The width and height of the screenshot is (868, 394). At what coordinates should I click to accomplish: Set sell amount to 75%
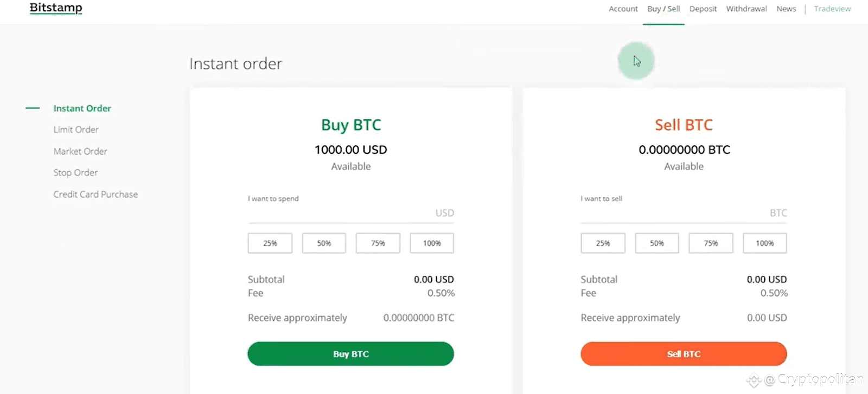click(711, 243)
